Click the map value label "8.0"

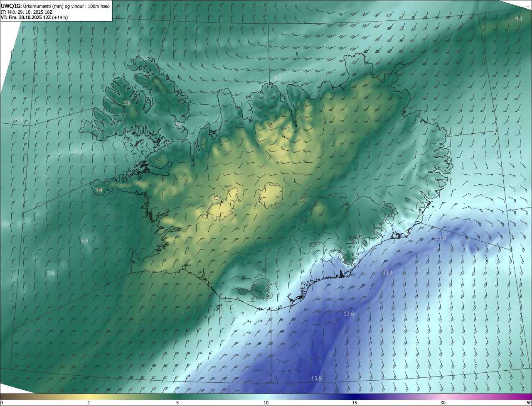(x=19, y=120)
